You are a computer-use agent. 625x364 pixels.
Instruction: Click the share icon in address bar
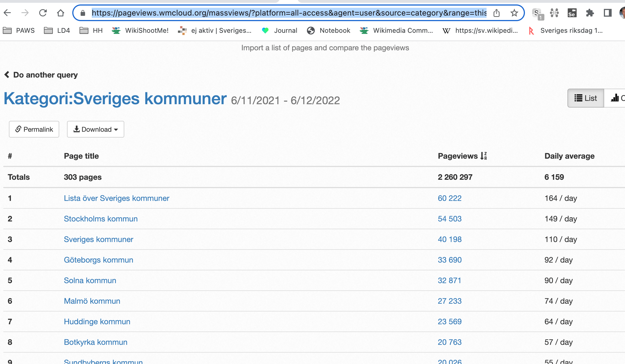(497, 13)
